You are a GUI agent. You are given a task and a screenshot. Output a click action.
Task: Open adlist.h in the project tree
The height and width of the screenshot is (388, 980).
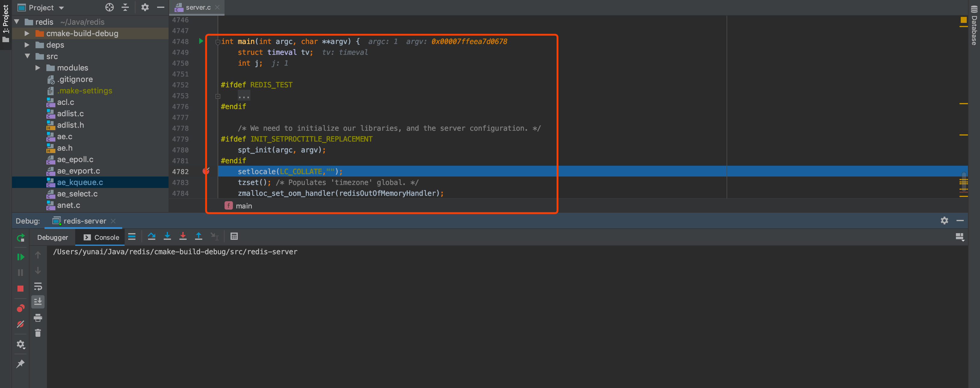[x=70, y=125]
